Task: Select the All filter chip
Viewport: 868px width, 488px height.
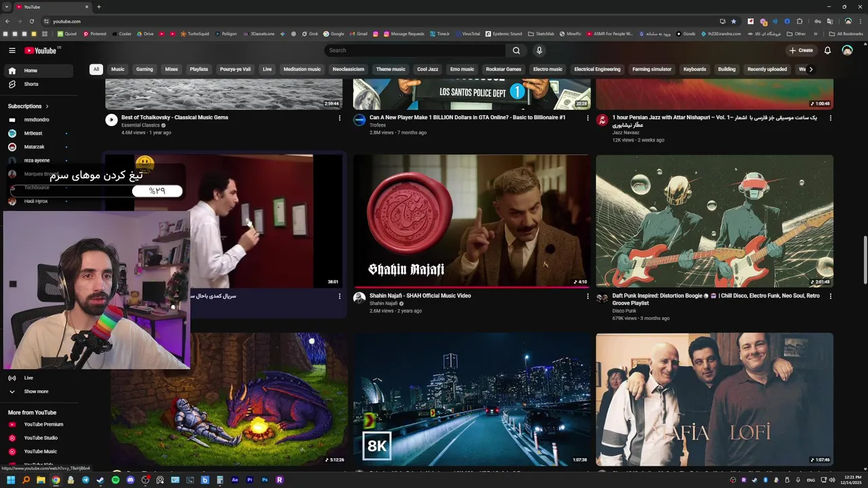Action: [96, 69]
